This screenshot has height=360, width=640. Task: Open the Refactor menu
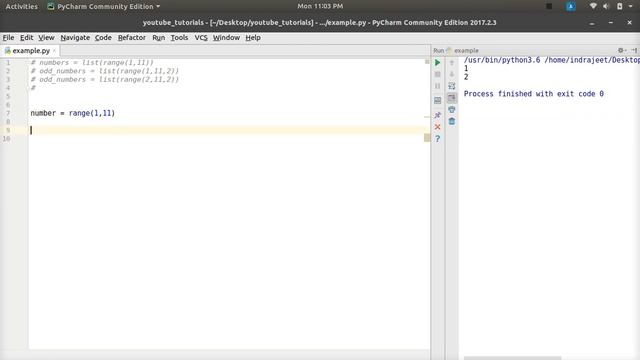click(131, 38)
